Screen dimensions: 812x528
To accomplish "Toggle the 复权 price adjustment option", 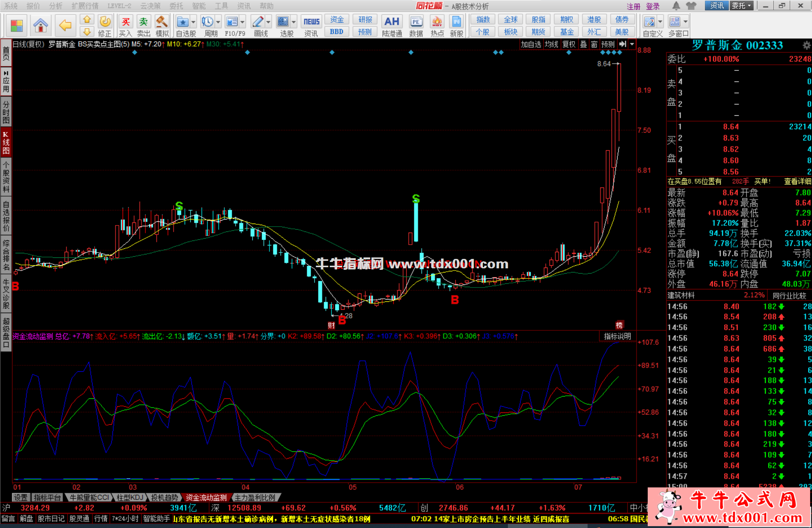I will tap(569, 44).
